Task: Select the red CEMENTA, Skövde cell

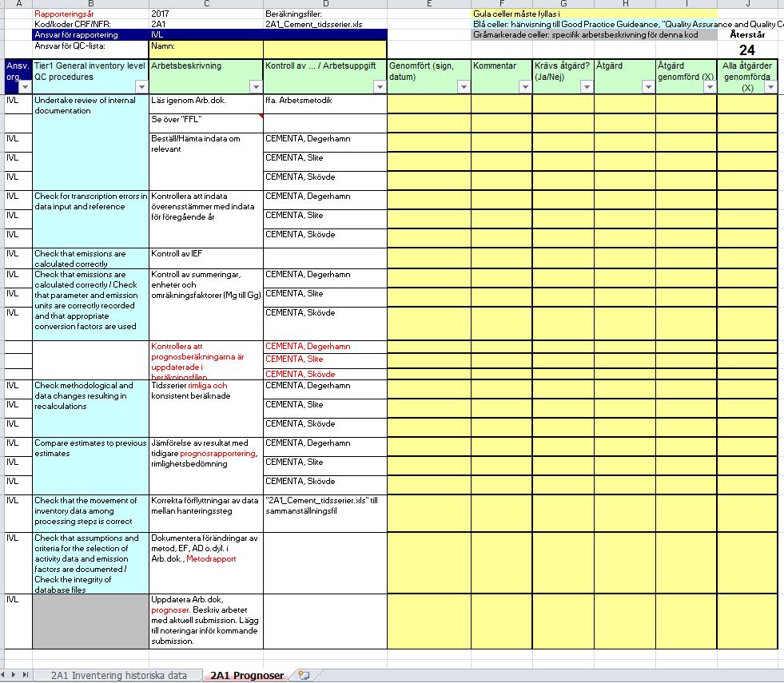Action: (325, 374)
